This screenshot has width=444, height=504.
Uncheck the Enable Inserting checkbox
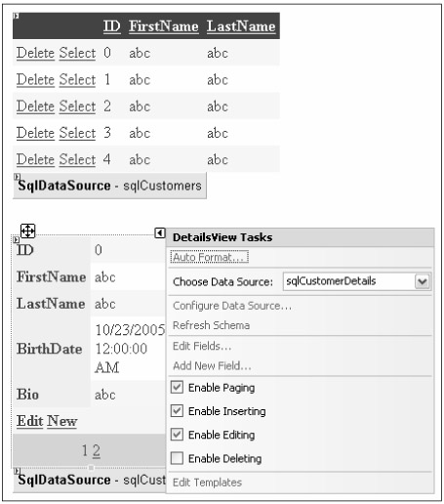tap(177, 411)
